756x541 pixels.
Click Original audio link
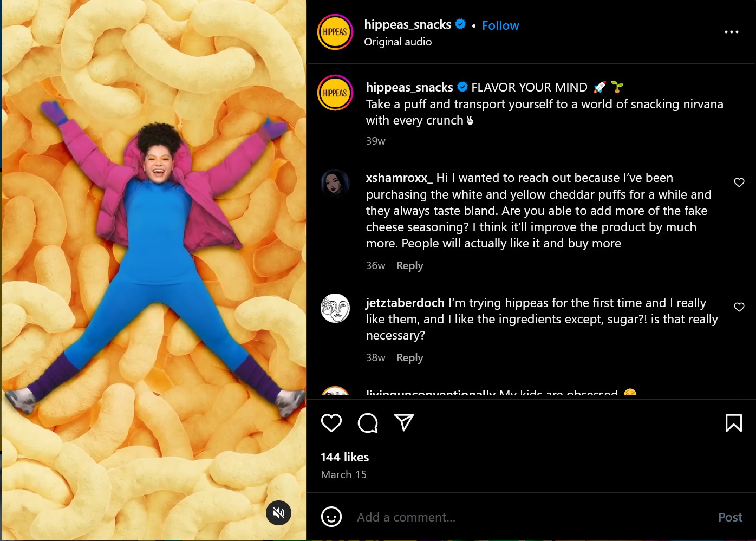397,42
